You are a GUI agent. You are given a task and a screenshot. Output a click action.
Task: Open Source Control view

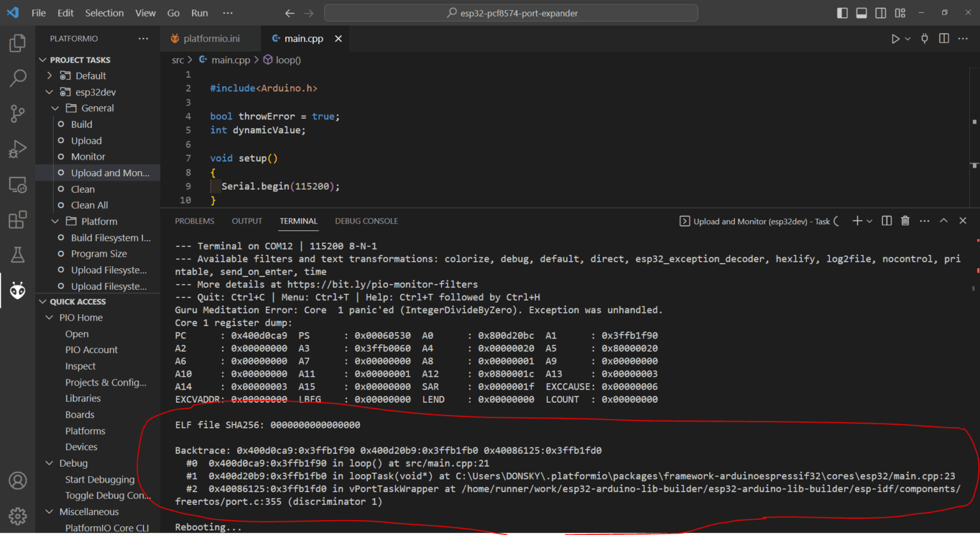17,114
